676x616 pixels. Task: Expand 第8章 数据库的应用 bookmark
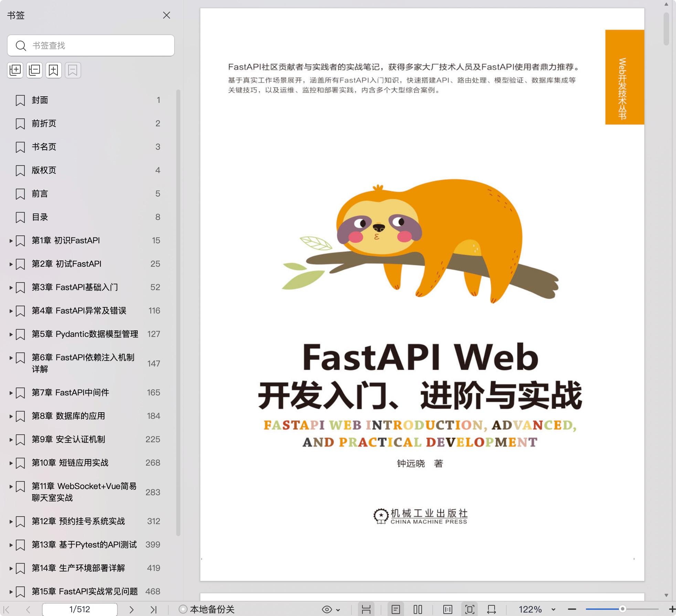point(11,416)
